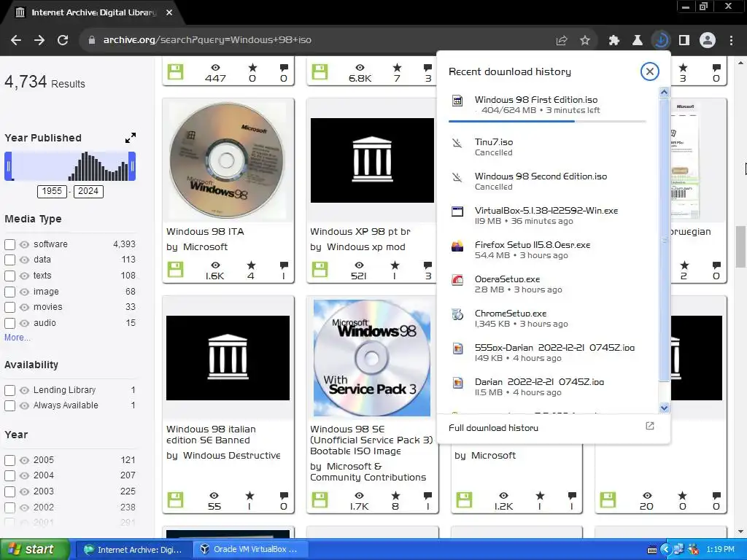Click views eye icon on Windows XP 98 pt br card
This screenshot has width=747, height=560.
coord(359,265)
